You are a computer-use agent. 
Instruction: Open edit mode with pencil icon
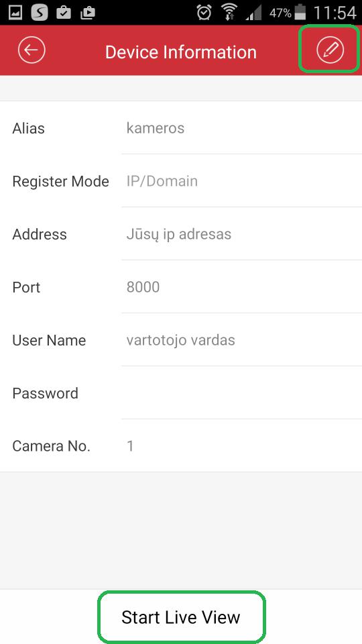click(x=330, y=50)
